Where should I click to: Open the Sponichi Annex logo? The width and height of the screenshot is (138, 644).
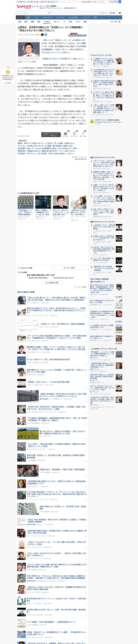[77, 35]
